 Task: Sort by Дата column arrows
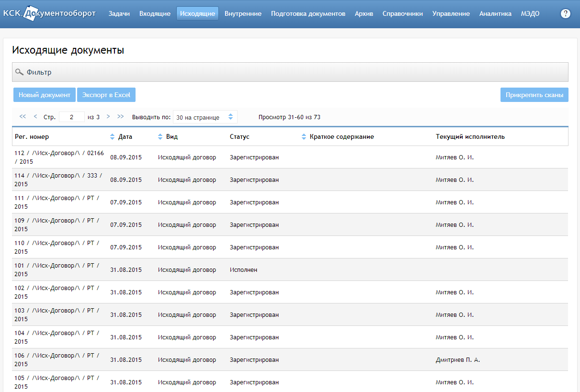(x=113, y=137)
